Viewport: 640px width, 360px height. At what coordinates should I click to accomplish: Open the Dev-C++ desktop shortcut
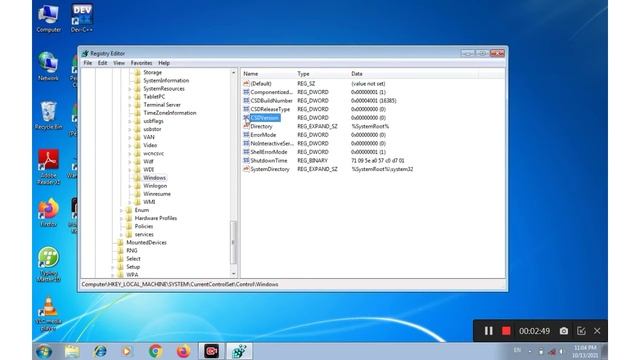coord(82,18)
